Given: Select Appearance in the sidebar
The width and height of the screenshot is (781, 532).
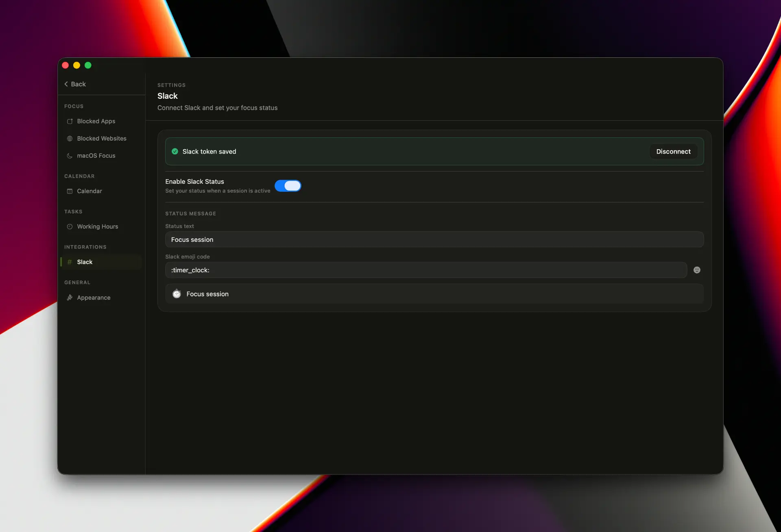Looking at the screenshot, I should [102, 297].
